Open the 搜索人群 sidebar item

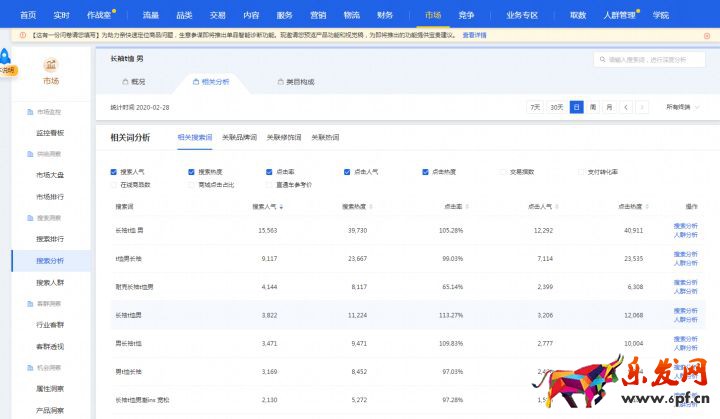[50, 282]
